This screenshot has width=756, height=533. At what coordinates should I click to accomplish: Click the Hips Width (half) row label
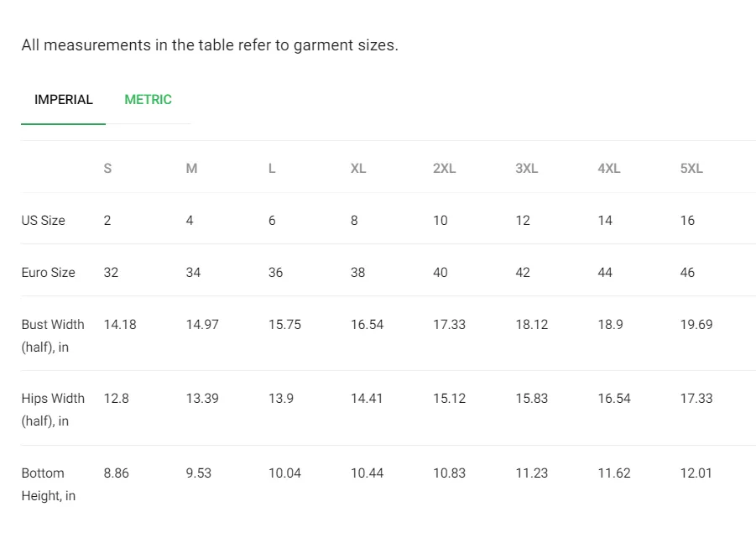tap(53, 410)
